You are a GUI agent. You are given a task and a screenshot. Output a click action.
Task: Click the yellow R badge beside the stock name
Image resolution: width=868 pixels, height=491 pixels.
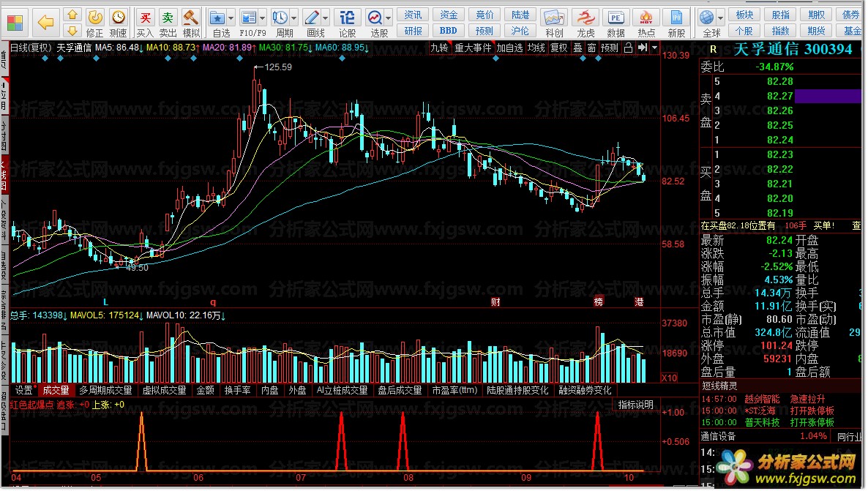[x=713, y=49]
